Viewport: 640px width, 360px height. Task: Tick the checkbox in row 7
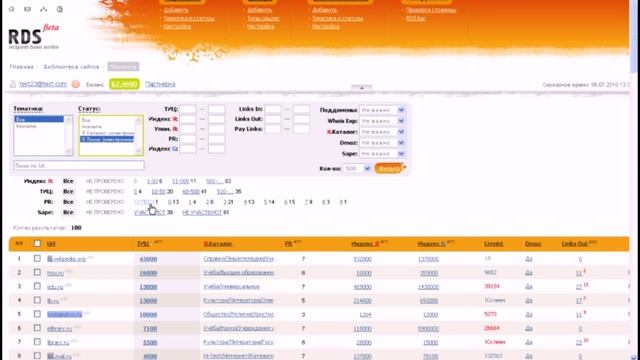[37, 342]
